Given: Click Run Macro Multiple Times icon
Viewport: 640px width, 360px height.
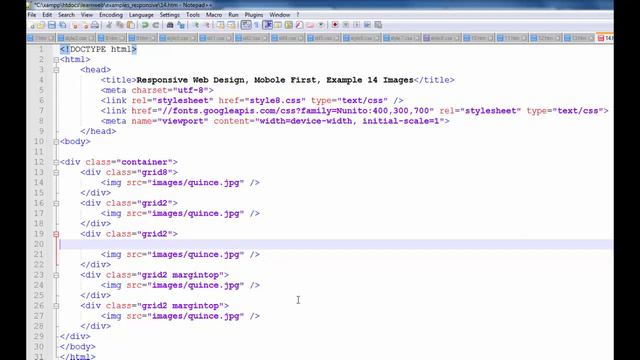Looking at the screenshot, I should (367, 25).
